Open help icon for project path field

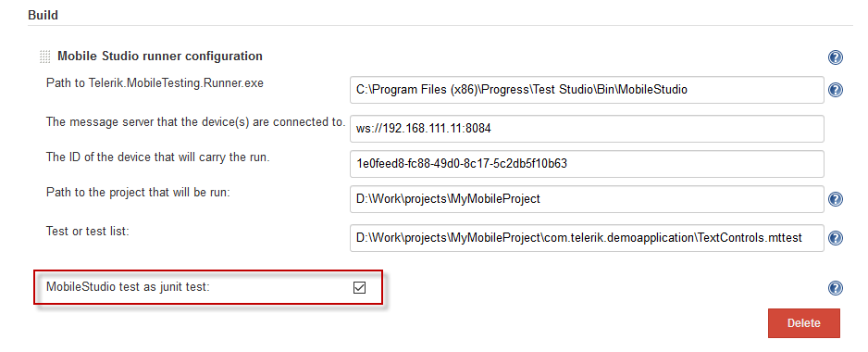[x=836, y=199]
